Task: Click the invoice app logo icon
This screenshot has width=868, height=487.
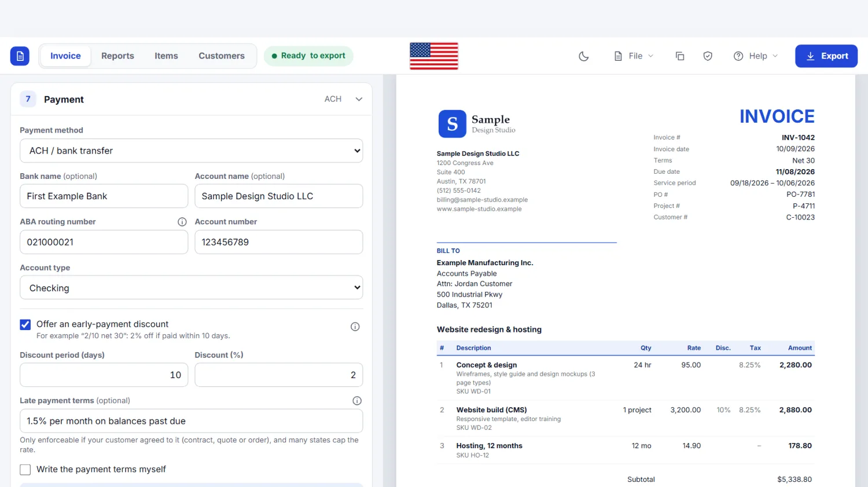Action: pyautogui.click(x=20, y=56)
